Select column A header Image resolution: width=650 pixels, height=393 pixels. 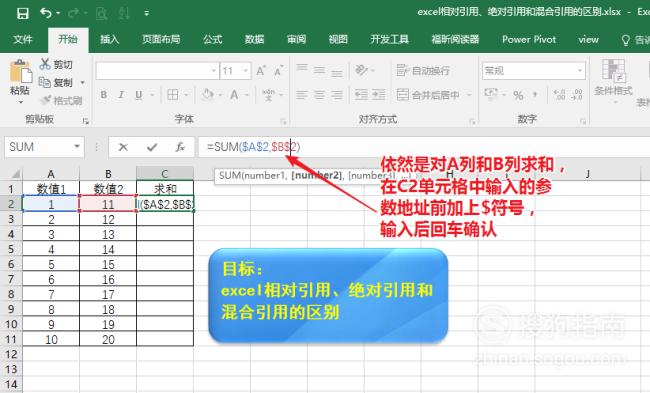click(x=51, y=173)
